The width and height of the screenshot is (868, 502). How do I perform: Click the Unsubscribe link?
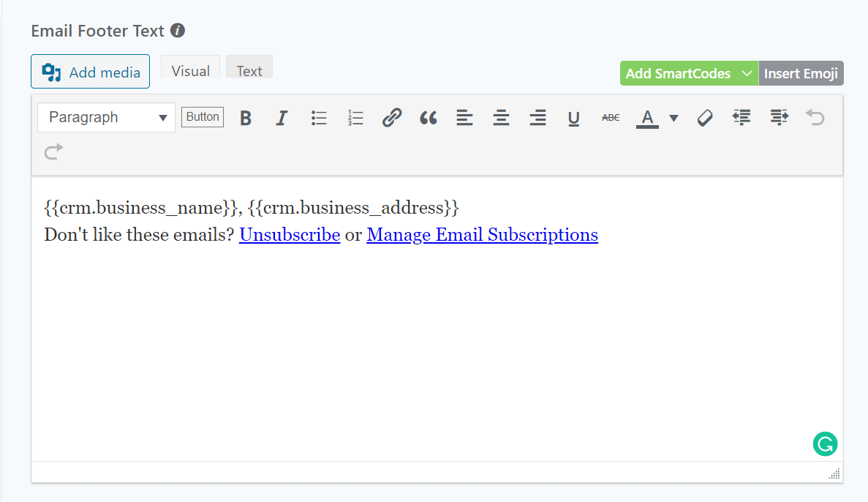tap(290, 235)
